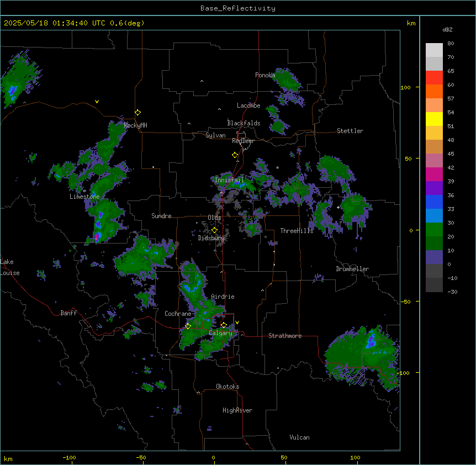Image resolution: width=476 pixels, height=465 pixels.
Task: Pick the green 30 dBZ legend swatch
Action: click(434, 230)
